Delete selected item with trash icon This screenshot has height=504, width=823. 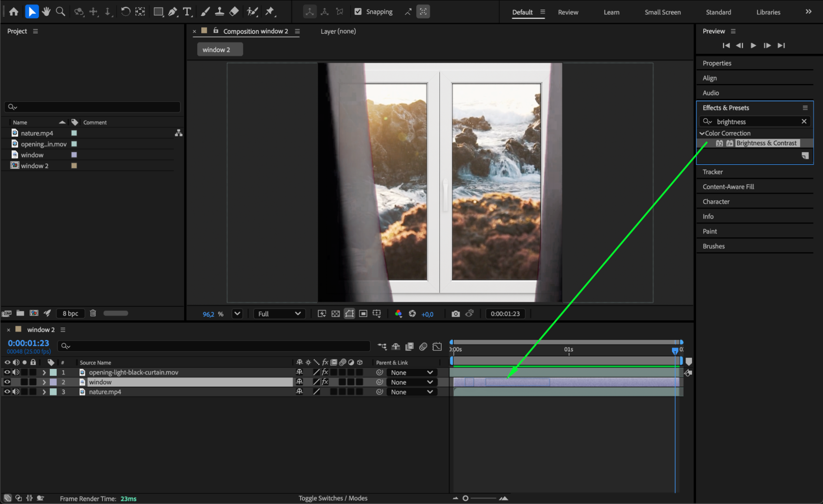(93, 313)
